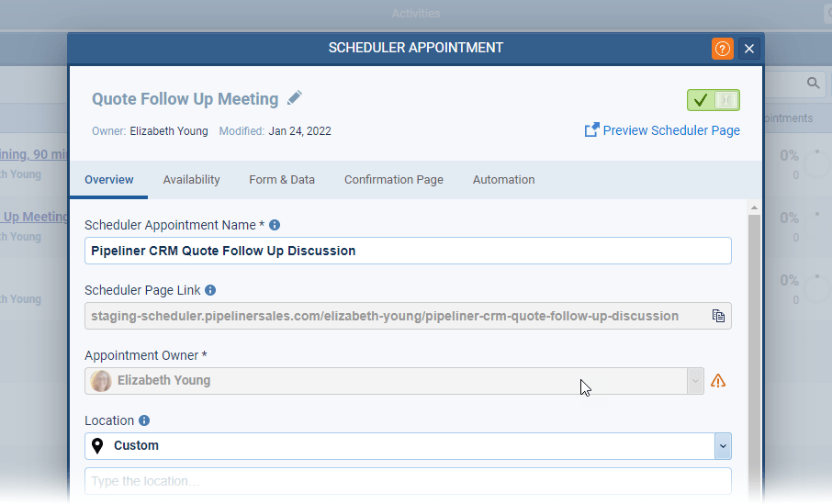Go to the Confirmation Page tab
Image resolution: width=832 pixels, height=504 pixels.
(x=394, y=180)
